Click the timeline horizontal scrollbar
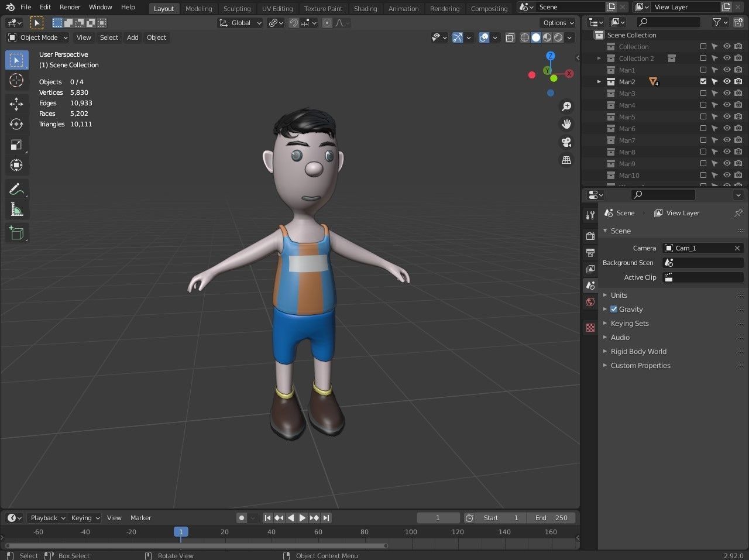The image size is (749, 560). pos(196,546)
